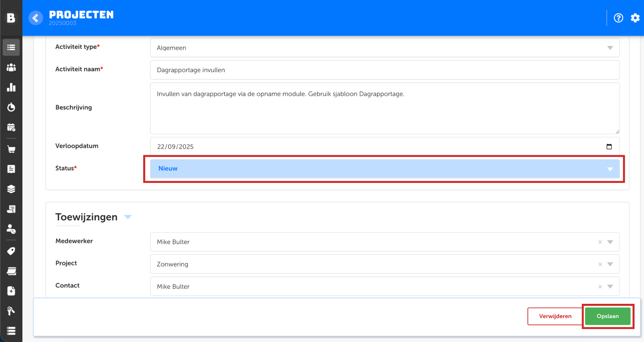Open the calendar sheet icon in sidebar
644x342 pixels.
click(11, 271)
